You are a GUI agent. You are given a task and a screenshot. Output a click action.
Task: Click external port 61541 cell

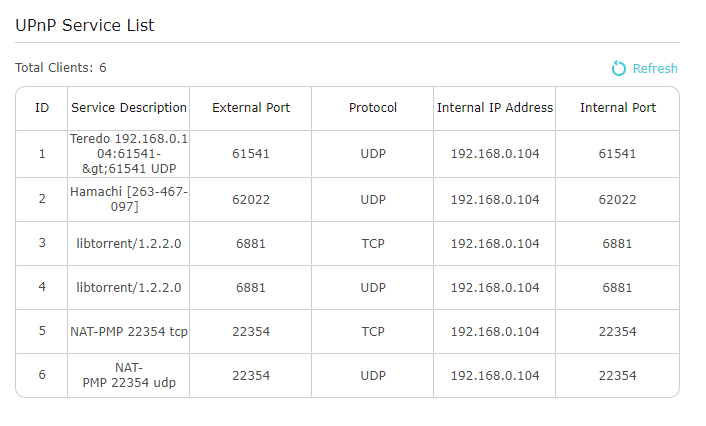(x=251, y=154)
